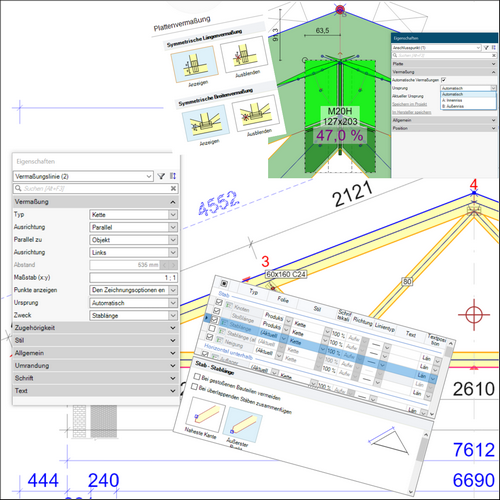This screenshot has width=500, height=500.
Task: Expand the Zugehörigkeit section
Action: (95, 328)
